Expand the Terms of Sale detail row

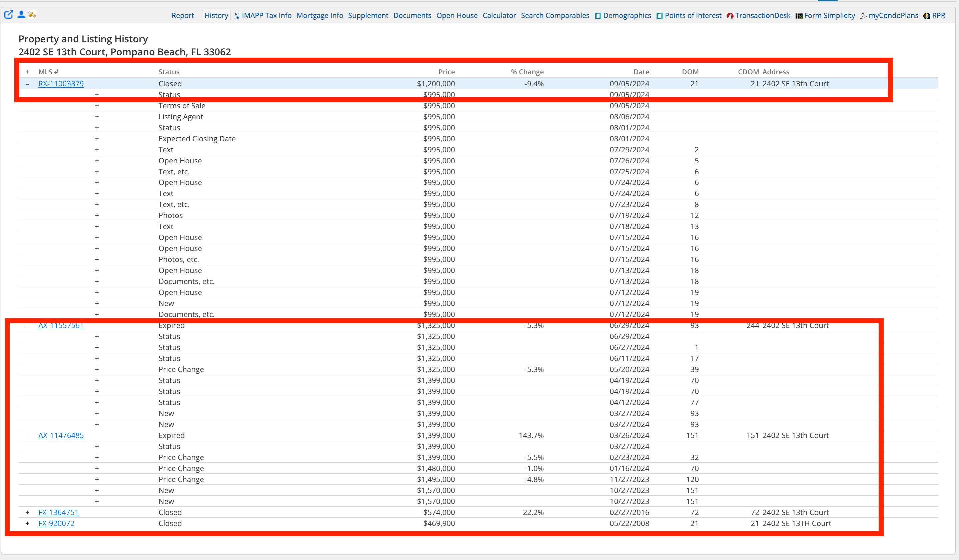coord(97,106)
